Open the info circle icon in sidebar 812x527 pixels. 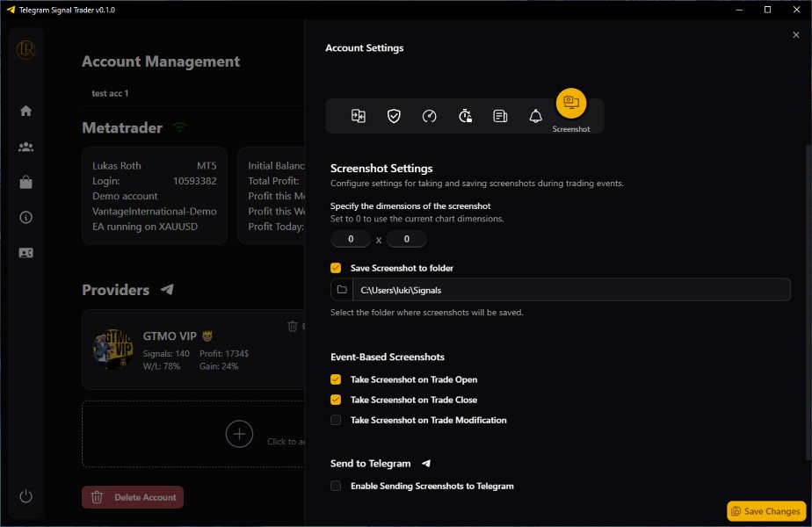pyautogui.click(x=25, y=218)
